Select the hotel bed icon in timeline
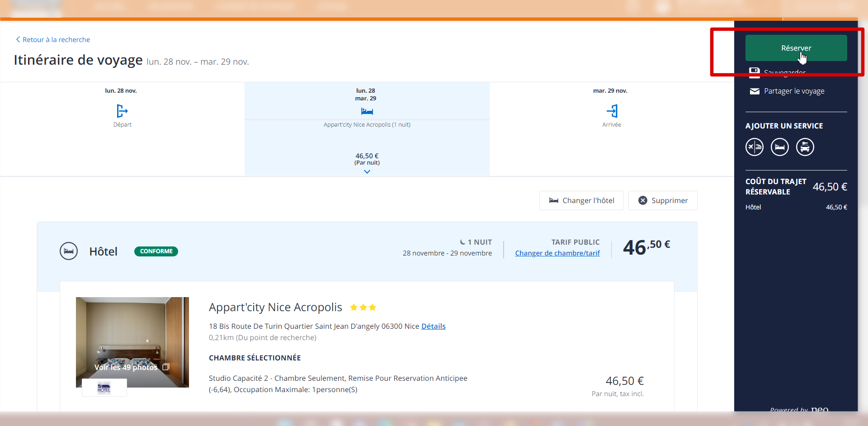Image resolution: width=868 pixels, height=426 pixels. [367, 111]
